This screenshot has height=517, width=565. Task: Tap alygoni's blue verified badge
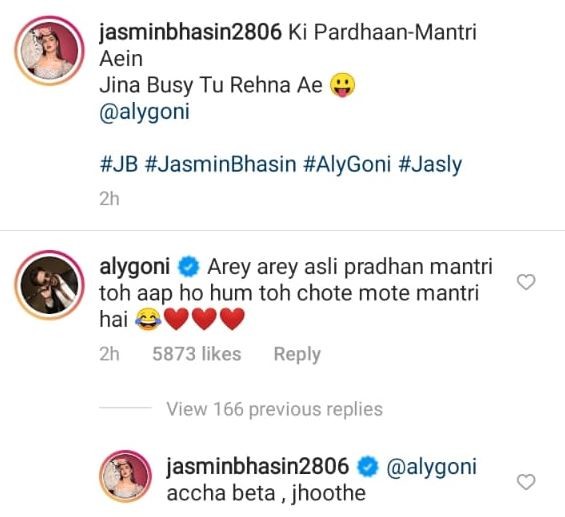188,267
